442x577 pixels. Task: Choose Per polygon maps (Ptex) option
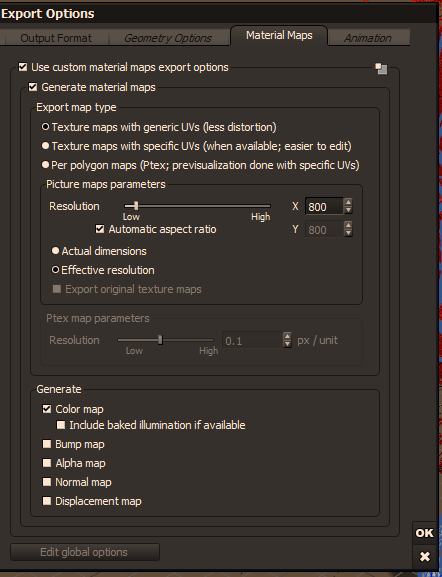[x=45, y=165]
